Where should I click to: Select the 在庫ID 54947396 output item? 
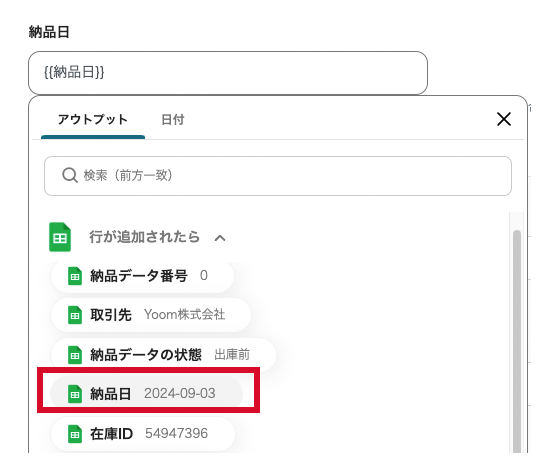(143, 434)
